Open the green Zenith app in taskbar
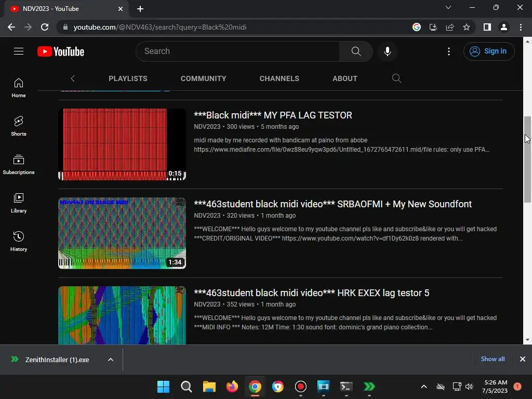This screenshot has height=399, width=532. coord(369,387)
